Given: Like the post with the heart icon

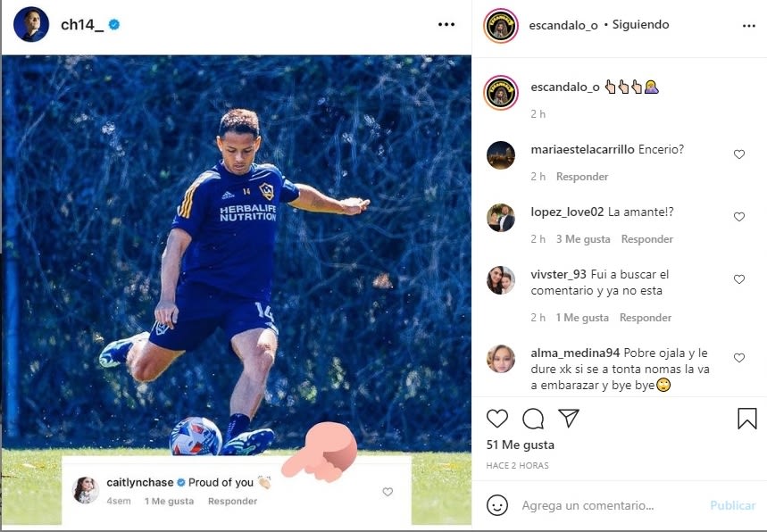Looking at the screenshot, I should tap(497, 418).
